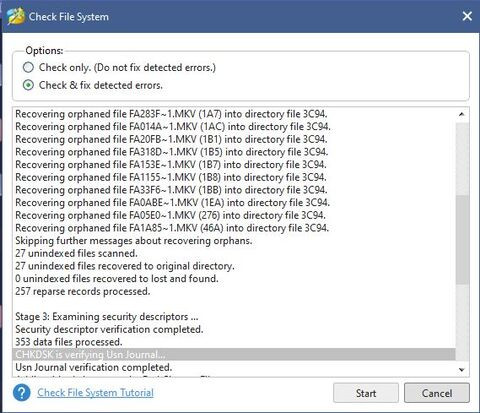Click the log scrollbar down arrow

pyautogui.click(x=462, y=369)
